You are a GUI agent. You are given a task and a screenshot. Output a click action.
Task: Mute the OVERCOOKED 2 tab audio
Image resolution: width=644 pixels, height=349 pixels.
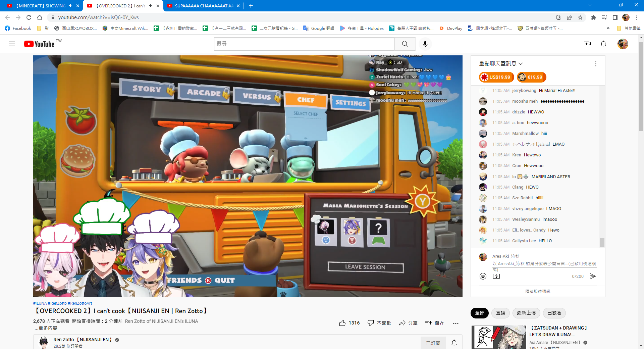click(x=151, y=6)
